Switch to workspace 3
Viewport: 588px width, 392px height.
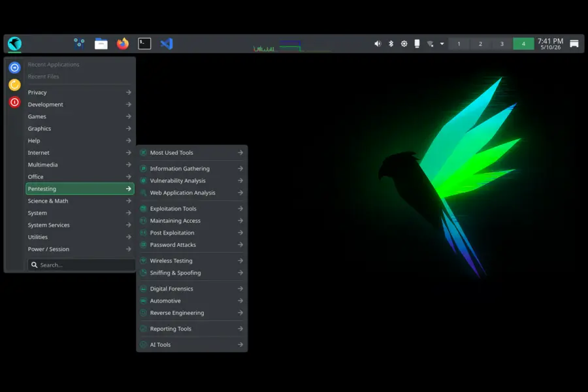pyautogui.click(x=502, y=44)
